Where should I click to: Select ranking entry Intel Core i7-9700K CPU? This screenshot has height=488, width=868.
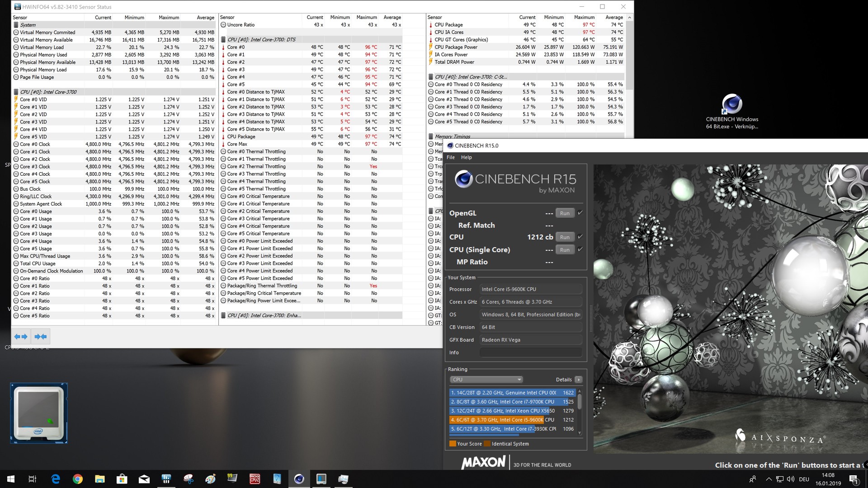click(x=512, y=402)
